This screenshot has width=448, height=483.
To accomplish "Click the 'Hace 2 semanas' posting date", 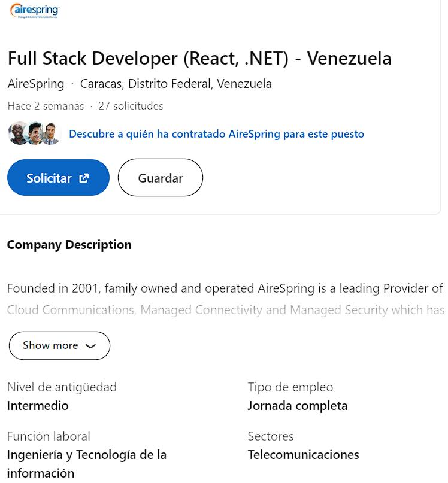I will [x=46, y=106].
